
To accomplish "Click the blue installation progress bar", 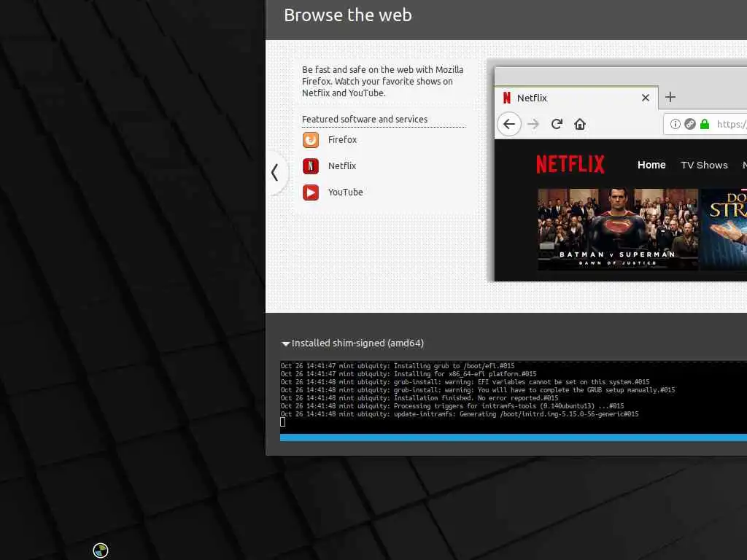I will [514, 437].
